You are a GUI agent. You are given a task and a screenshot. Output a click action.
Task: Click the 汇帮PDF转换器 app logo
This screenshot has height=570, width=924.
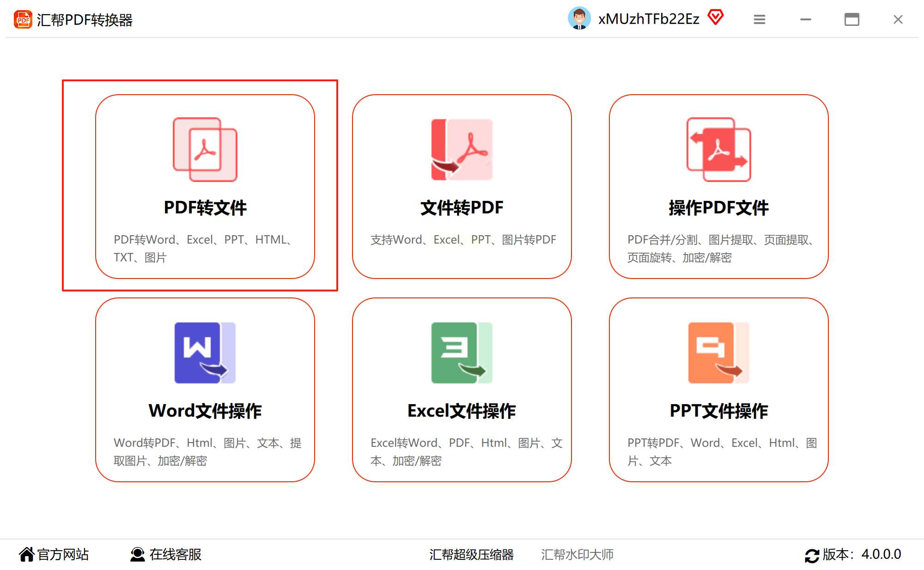(23, 19)
